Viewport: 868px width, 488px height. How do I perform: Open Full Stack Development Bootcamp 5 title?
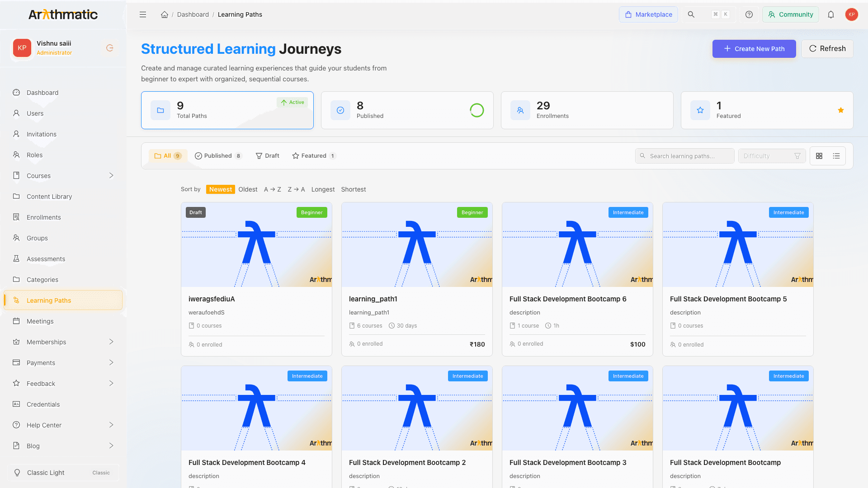point(728,299)
